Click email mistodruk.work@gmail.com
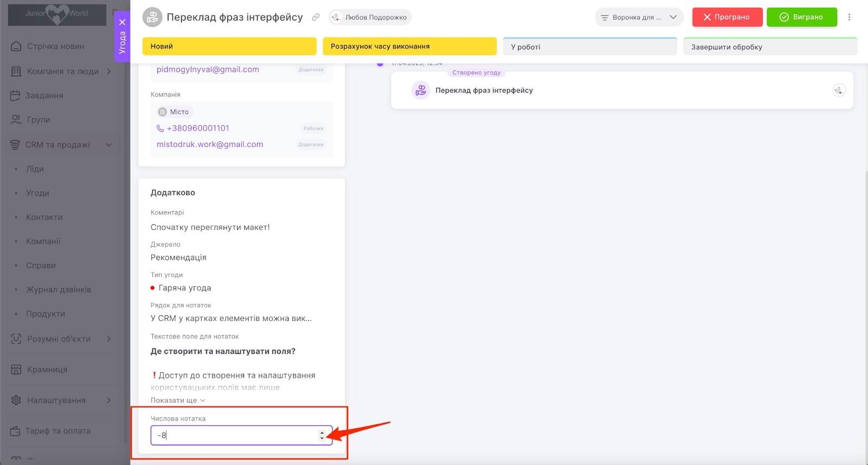868x465 pixels. 210,144
